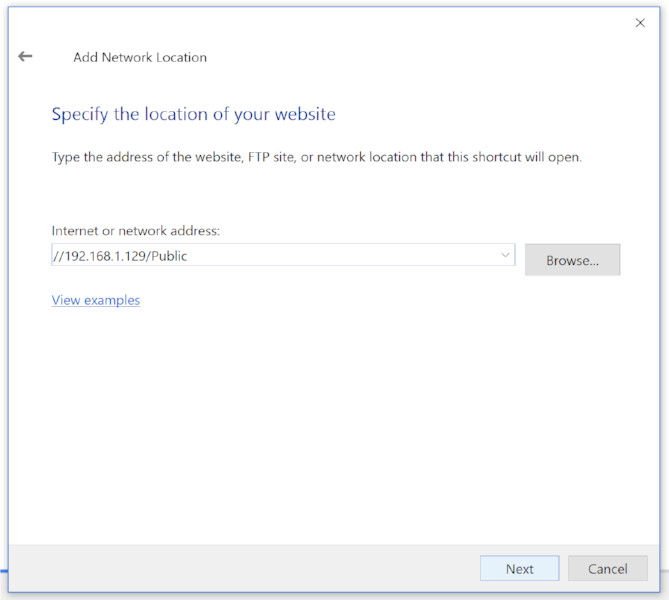Click the Add Network Location title text
The image size is (669, 600).
(x=140, y=58)
